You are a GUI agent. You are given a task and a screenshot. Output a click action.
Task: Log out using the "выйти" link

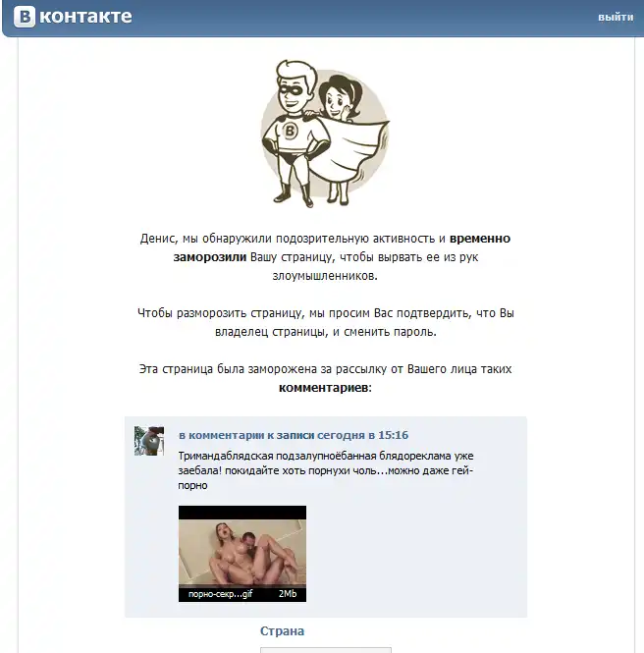click(616, 17)
